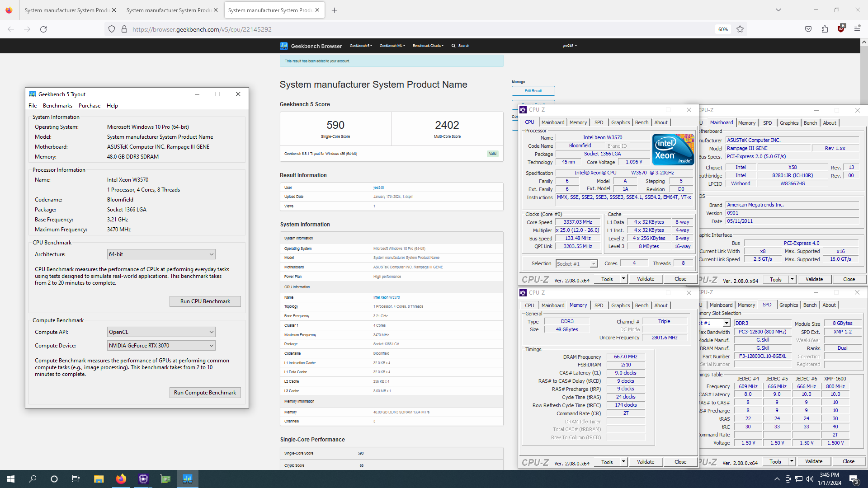Click Validate in CPU-Z CPU window

[646, 279]
